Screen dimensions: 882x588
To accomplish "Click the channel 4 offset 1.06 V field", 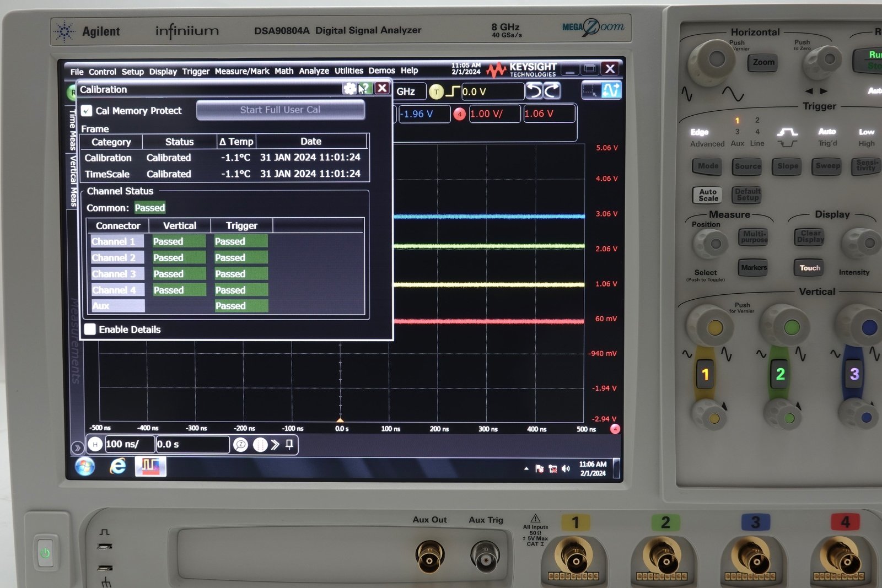I will tap(548, 114).
